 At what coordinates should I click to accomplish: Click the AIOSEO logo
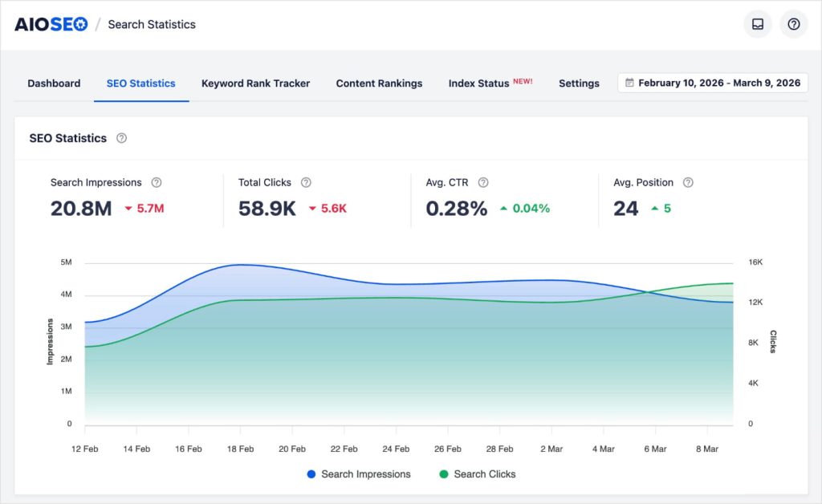[51, 24]
